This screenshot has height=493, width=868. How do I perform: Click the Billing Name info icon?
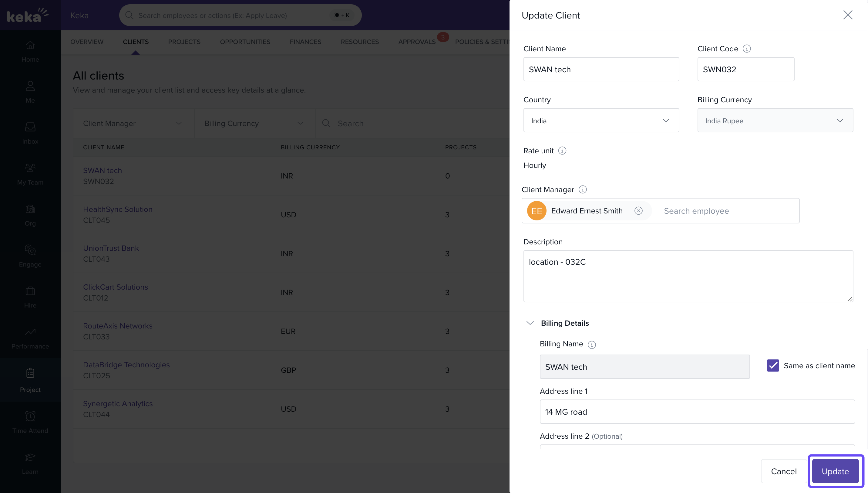591,344
